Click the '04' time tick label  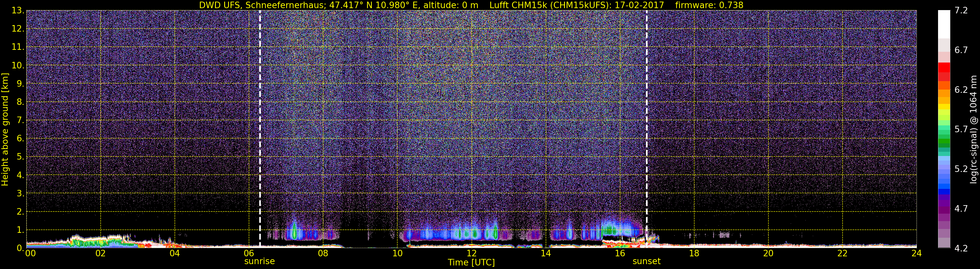(175, 253)
